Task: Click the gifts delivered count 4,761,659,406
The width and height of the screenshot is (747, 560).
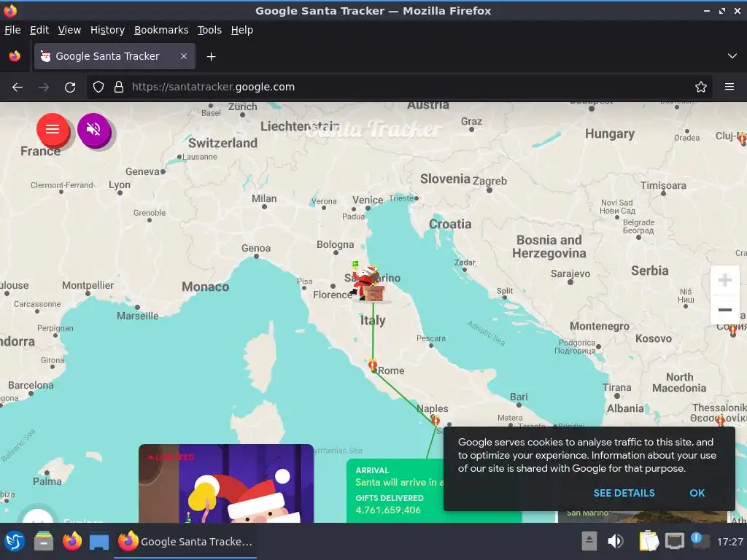Action: (x=388, y=510)
